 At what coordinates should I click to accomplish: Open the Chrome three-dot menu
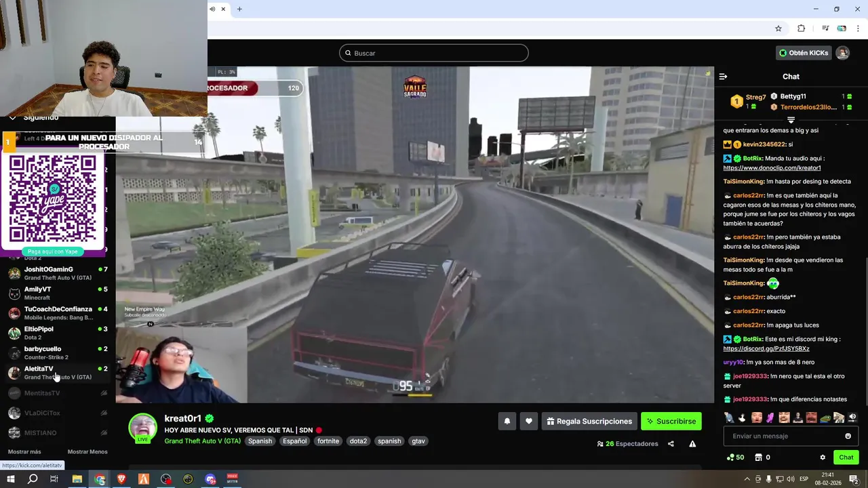point(859,28)
